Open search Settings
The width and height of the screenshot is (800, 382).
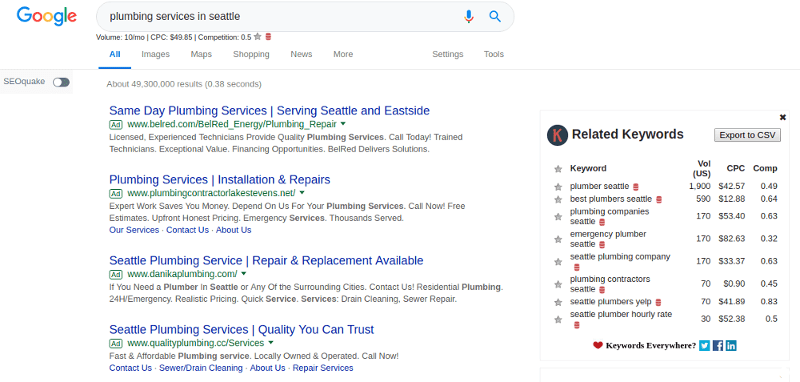click(x=447, y=54)
